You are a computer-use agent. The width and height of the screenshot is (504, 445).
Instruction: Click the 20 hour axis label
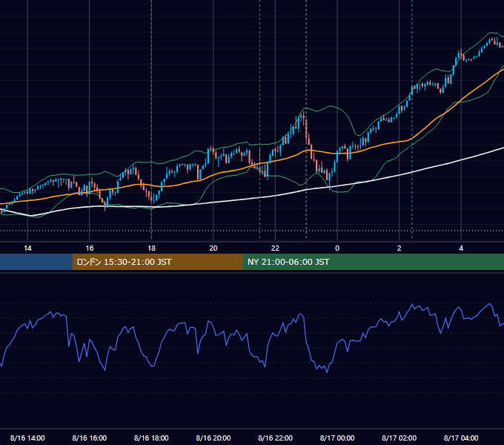213,248
